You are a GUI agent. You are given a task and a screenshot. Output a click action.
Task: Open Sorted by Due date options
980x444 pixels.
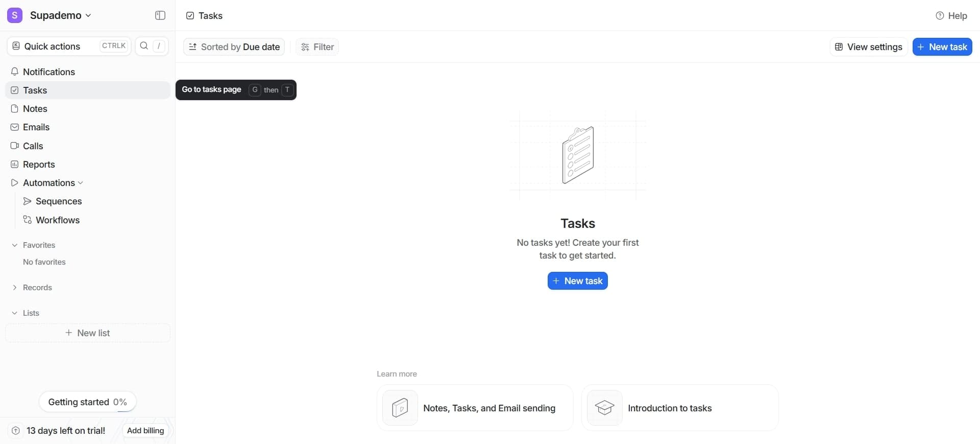click(x=234, y=47)
